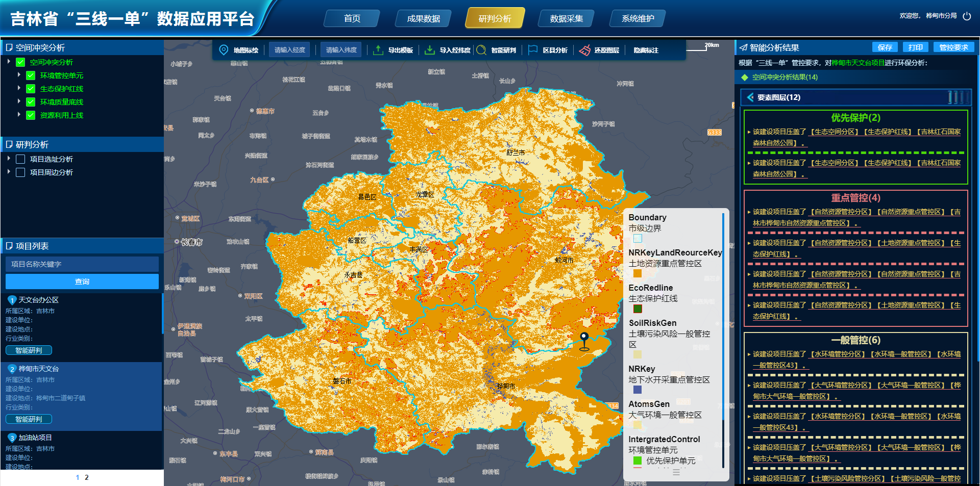The width and height of the screenshot is (980, 486).
Task: Select the 研判分析 tab
Action: coord(495,18)
